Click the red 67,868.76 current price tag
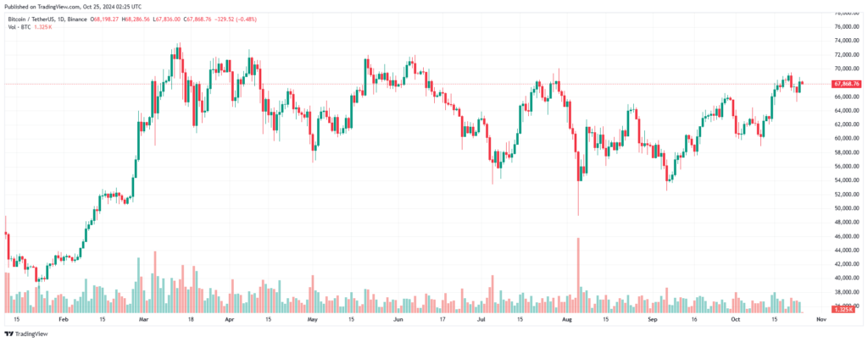 click(847, 84)
